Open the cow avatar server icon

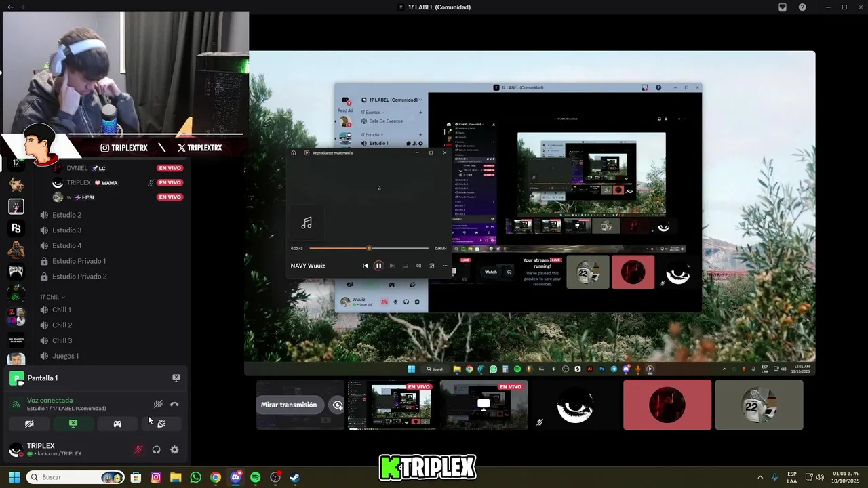16,184
